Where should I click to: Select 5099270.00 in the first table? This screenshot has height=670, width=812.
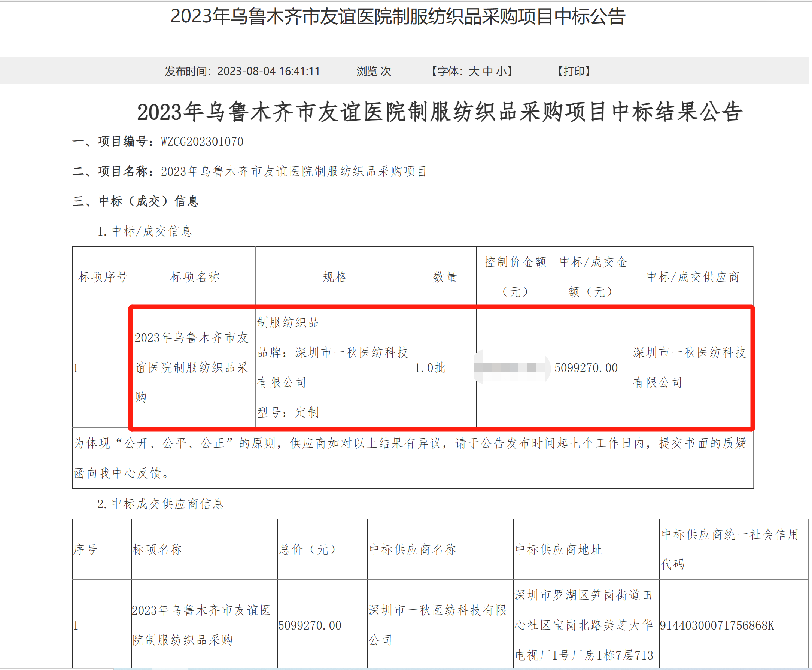[x=586, y=368]
